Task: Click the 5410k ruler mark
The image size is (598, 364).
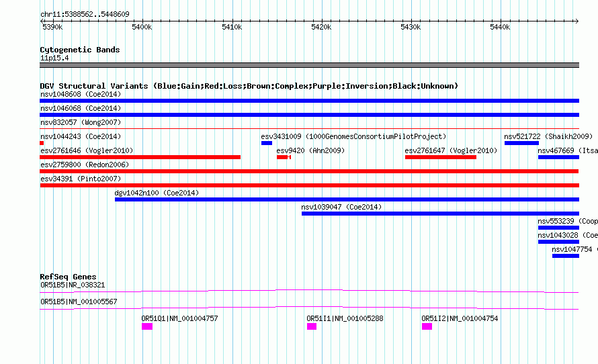Action: pyautogui.click(x=232, y=27)
